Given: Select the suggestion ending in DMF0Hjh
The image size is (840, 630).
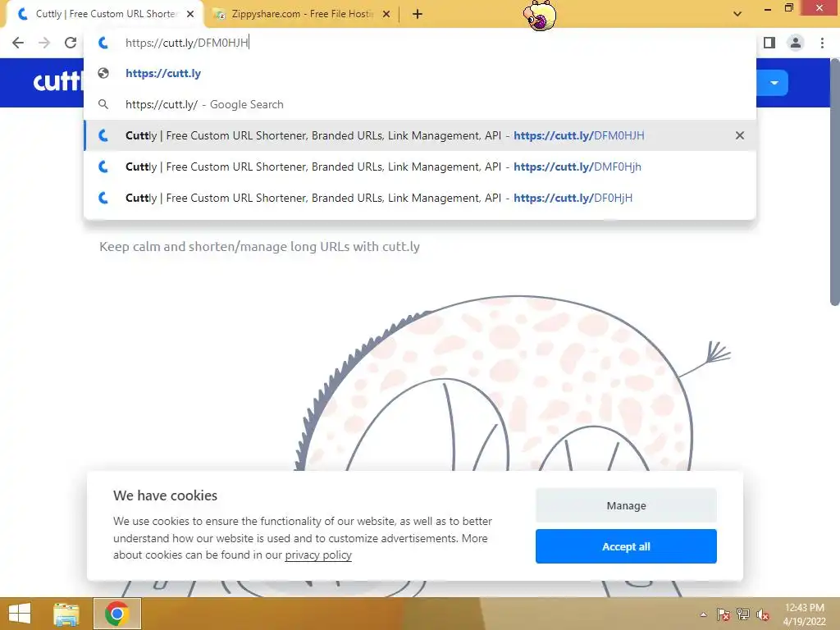Looking at the screenshot, I should [420, 167].
